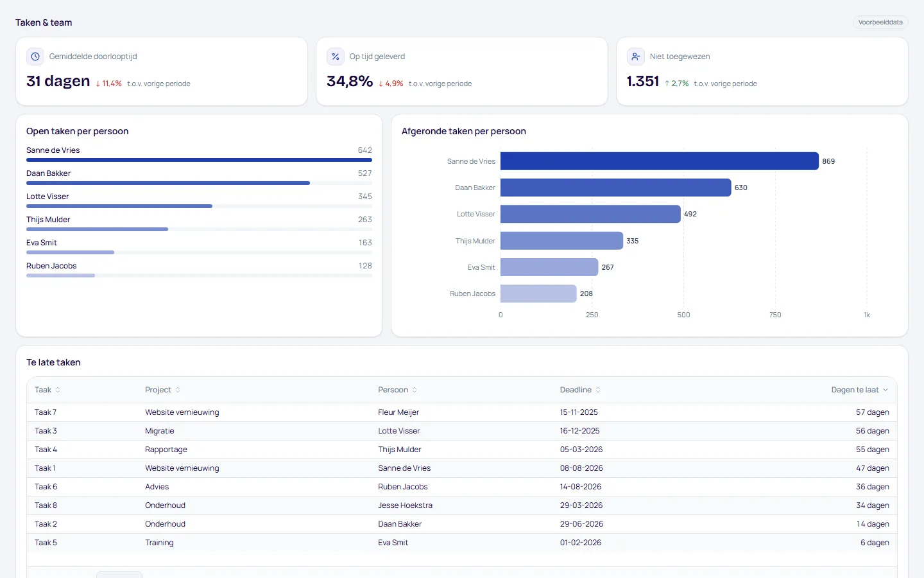This screenshot has width=924, height=578.
Task: Click the 57 dagen value
Action: click(x=873, y=412)
